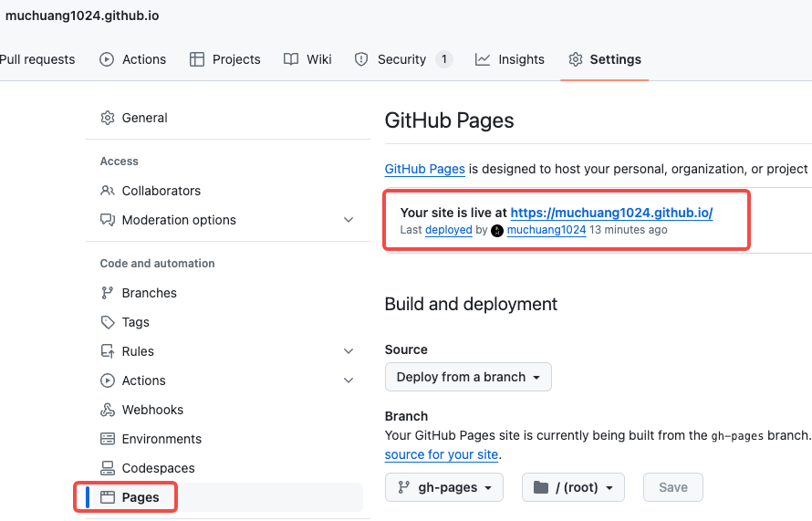
Task: Open the / (root) folder dropdown
Action: pyautogui.click(x=573, y=487)
